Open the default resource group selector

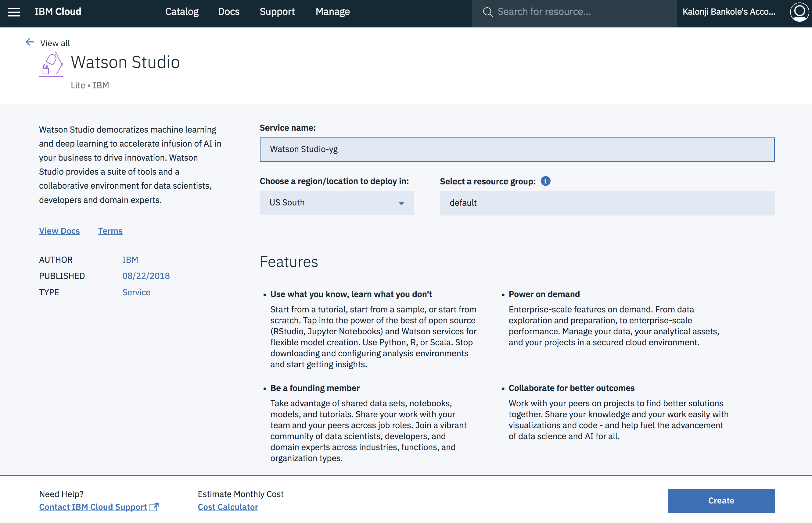(607, 203)
